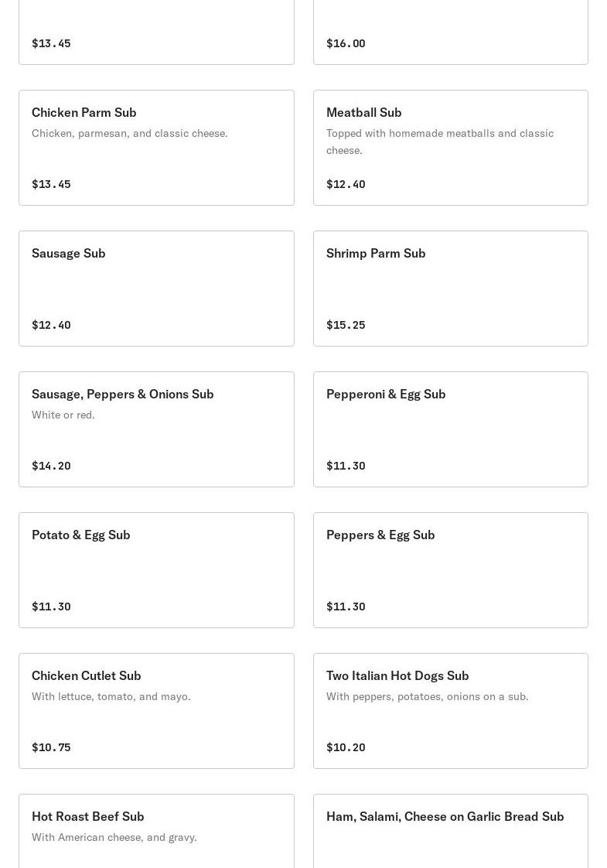Screen dimensions: 607x868
Task: Click the 'White or red.' description text
Action: click(x=63, y=415)
